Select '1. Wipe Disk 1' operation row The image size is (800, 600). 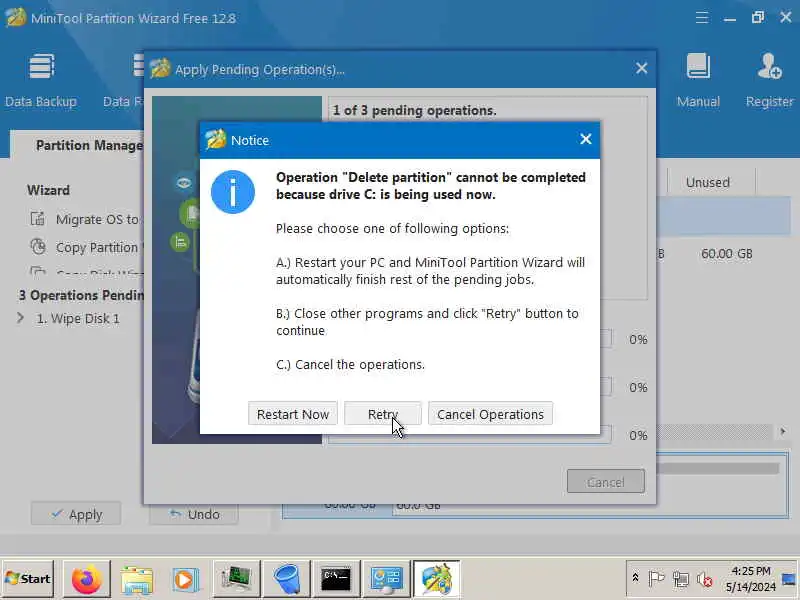click(x=78, y=318)
